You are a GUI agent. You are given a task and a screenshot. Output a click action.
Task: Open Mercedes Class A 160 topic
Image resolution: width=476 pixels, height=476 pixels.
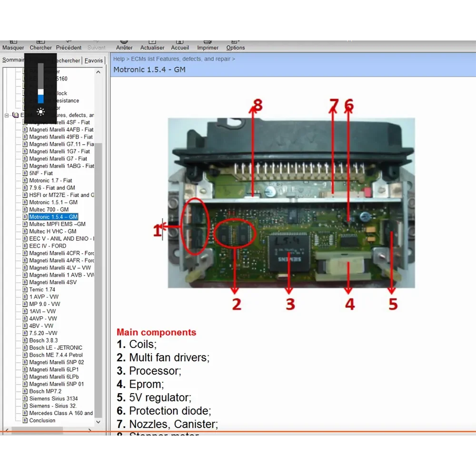[61, 414]
